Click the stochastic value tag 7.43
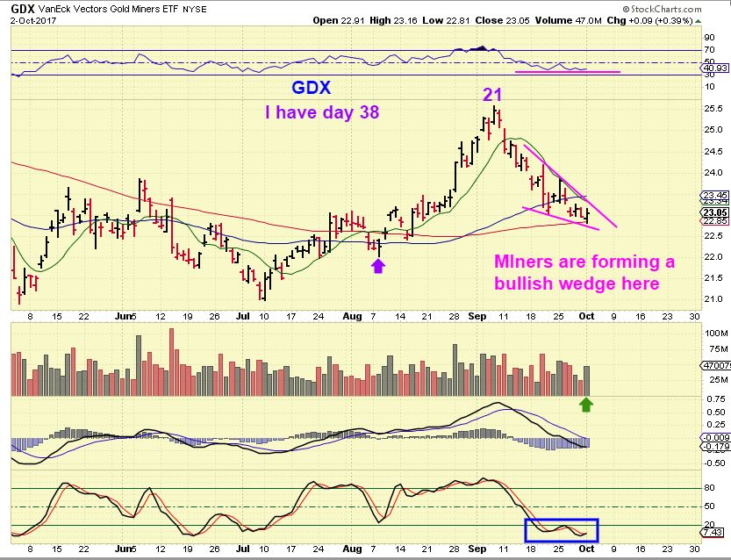The image size is (731, 560). pyautogui.click(x=713, y=533)
